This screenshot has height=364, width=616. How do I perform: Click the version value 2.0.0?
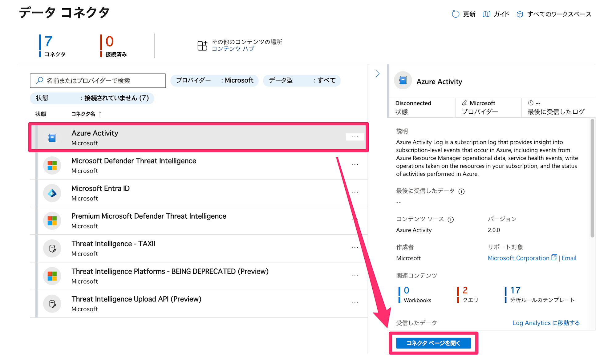coord(494,230)
